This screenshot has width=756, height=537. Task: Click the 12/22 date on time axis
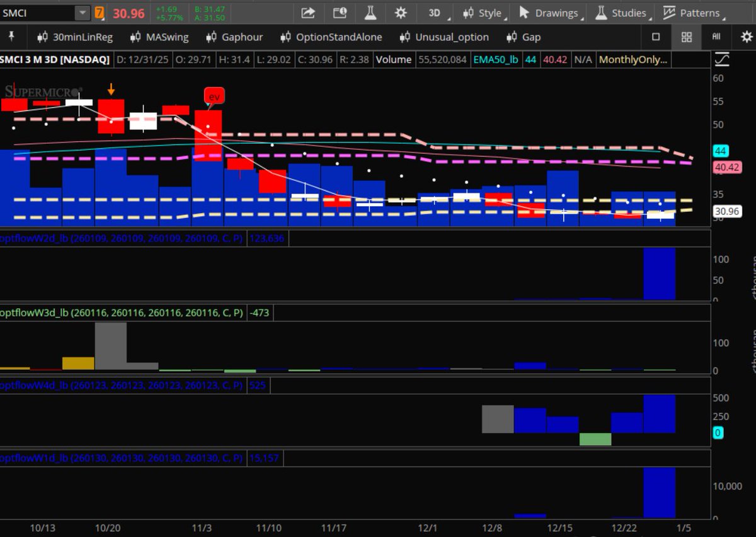click(x=624, y=528)
